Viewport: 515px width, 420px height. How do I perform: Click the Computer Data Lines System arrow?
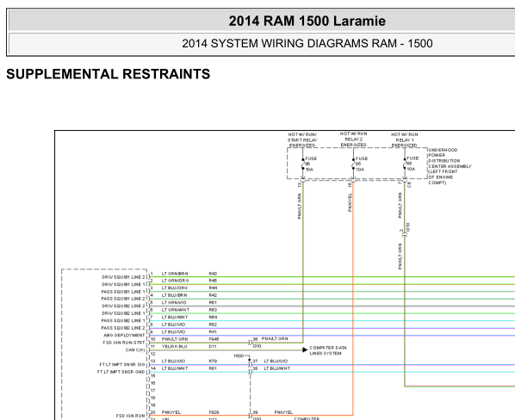305,349
